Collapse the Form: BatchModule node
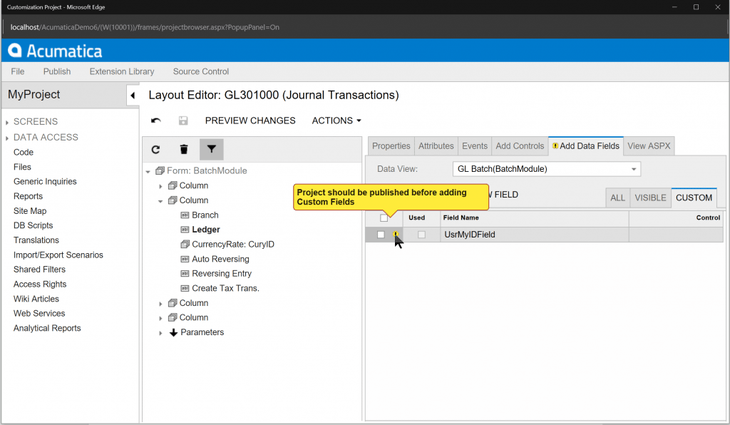 148,172
